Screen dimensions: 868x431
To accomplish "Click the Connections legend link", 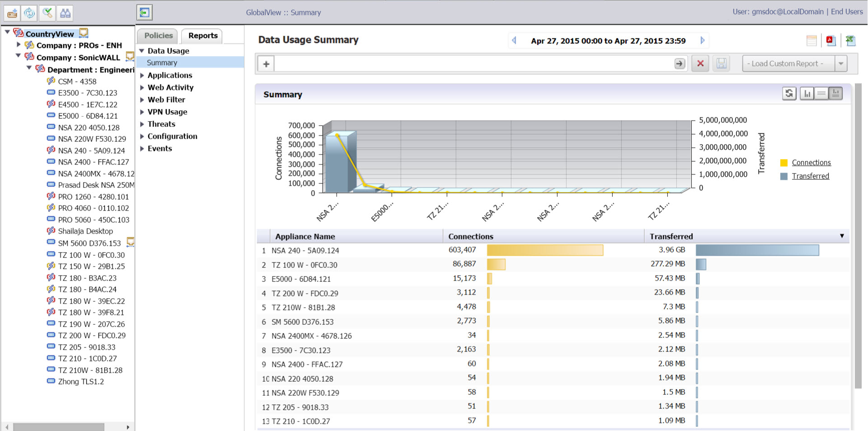I will click(x=811, y=163).
